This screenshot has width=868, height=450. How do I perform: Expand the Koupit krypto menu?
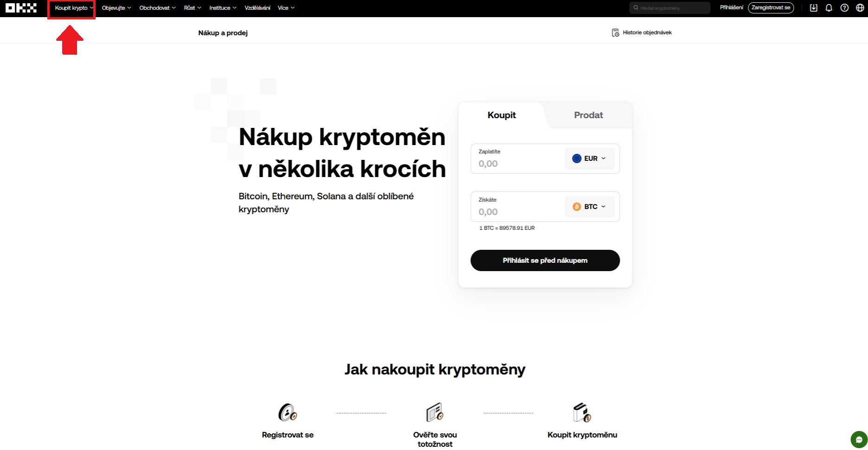pyautogui.click(x=74, y=8)
